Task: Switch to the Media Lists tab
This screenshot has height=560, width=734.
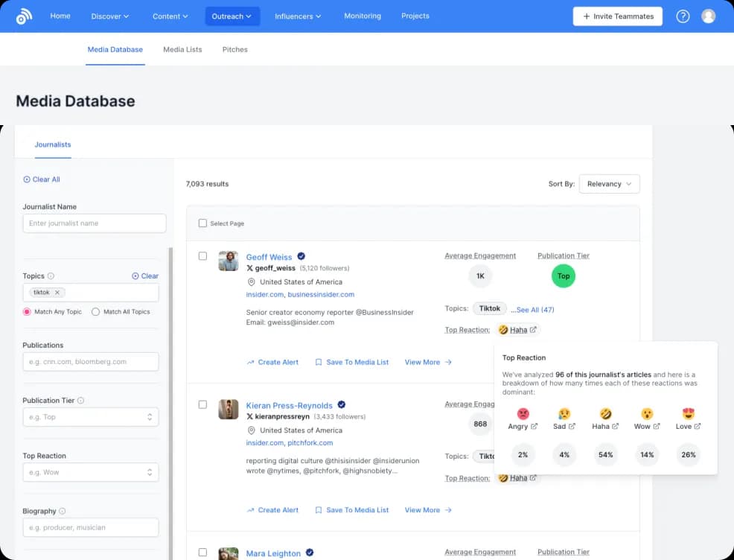Action: (x=182, y=49)
